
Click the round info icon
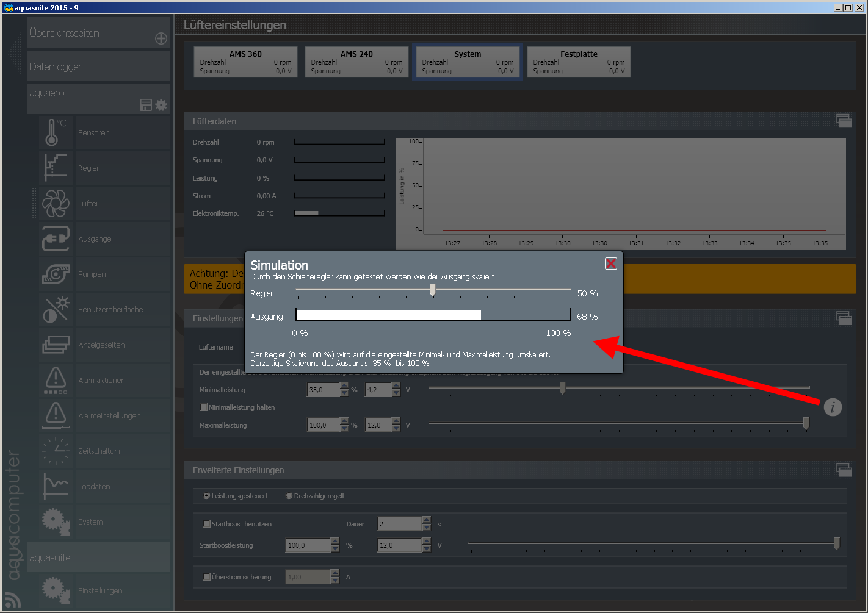[833, 407]
